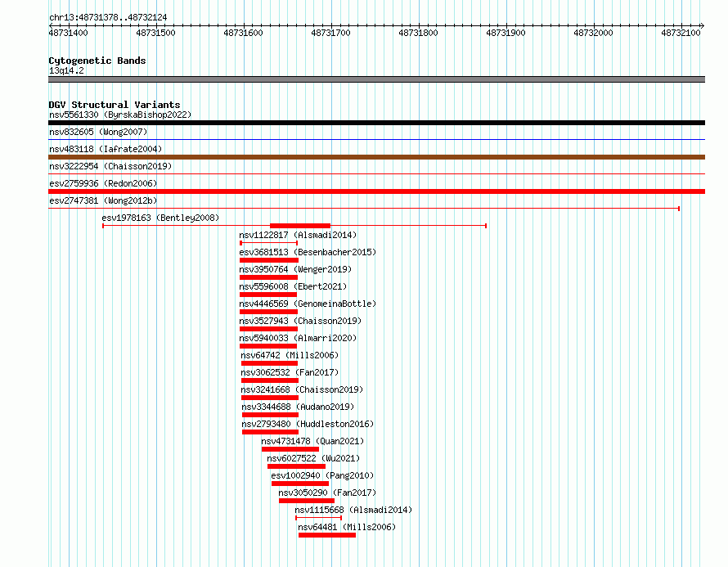
Task: Click the thick red segment under esv1978163
Action: click(300, 226)
